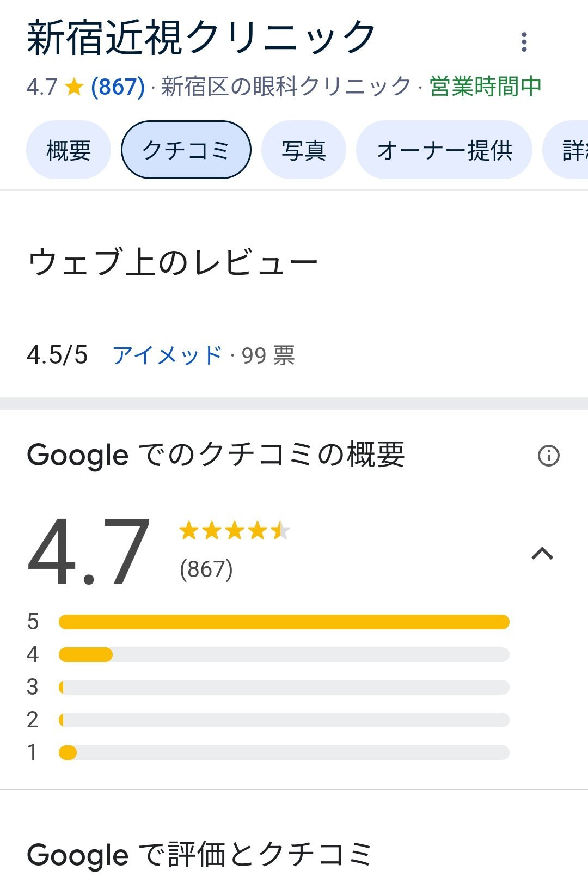Tap the partially visible 詳細 tab
The width and height of the screenshot is (588, 883).
566,150
